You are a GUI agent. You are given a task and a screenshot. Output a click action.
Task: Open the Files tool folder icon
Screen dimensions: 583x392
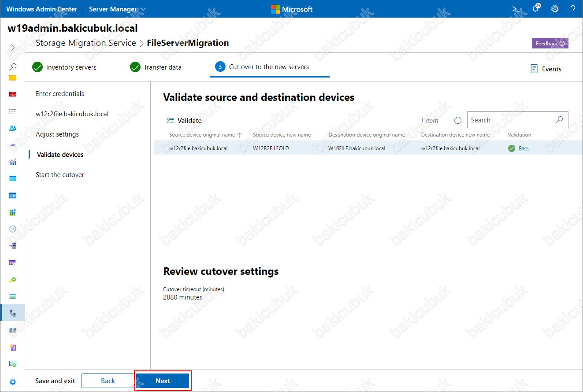point(13,78)
